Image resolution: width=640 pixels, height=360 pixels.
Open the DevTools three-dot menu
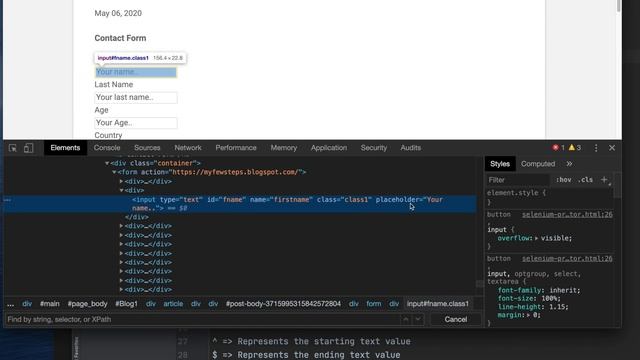[596, 148]
